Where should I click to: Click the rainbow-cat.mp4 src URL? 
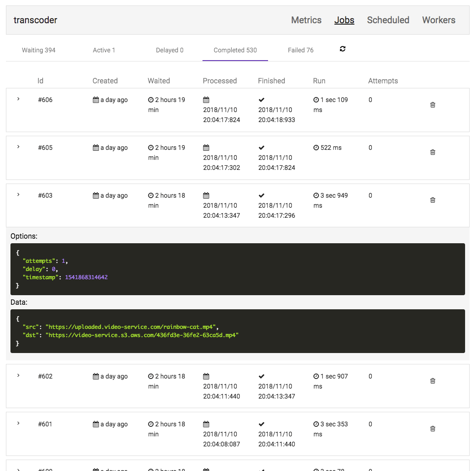tap(132, 327)
